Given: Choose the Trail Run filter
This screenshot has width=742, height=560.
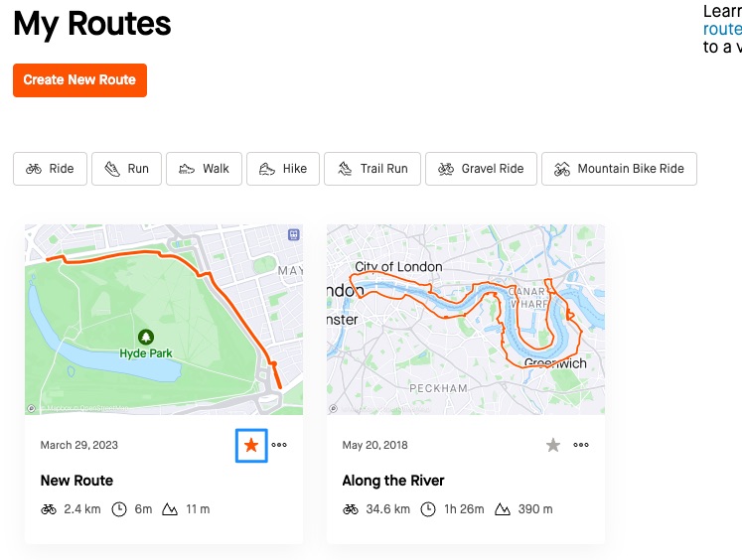Looking at the screenshot, I should tap(372, 169).
